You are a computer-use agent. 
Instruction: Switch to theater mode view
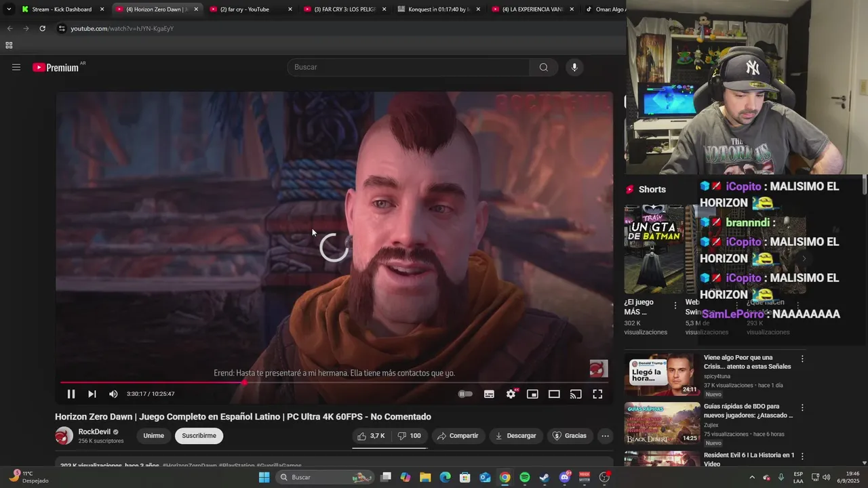pos(554,394)
